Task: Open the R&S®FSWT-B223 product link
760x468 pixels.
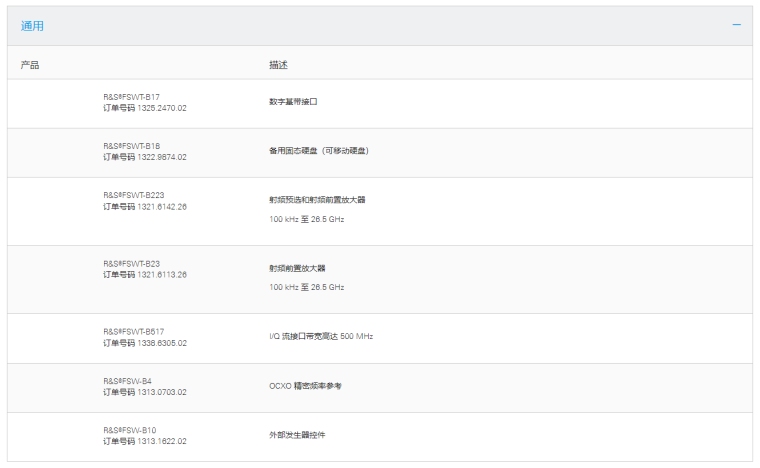Action: click(133, 195)
